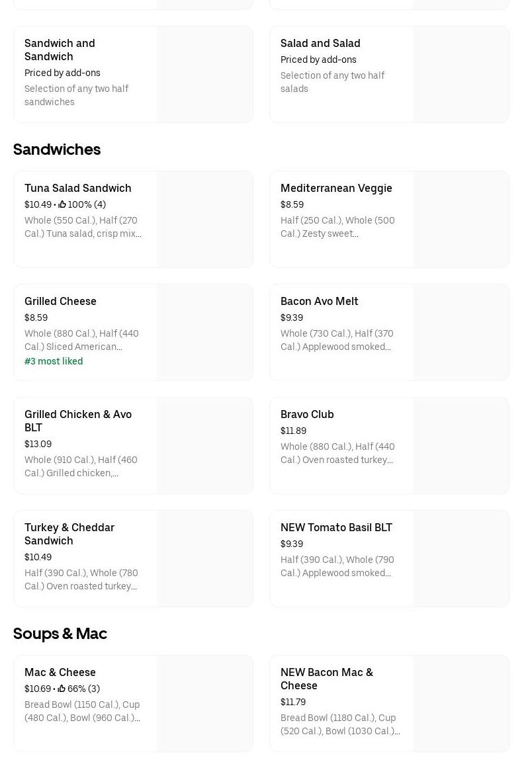The image size is (532, 766).
Task: Click thumbs-up icon on Tuna Salad Sandwich
Action: pyautogui.click(x=62, y=204)
